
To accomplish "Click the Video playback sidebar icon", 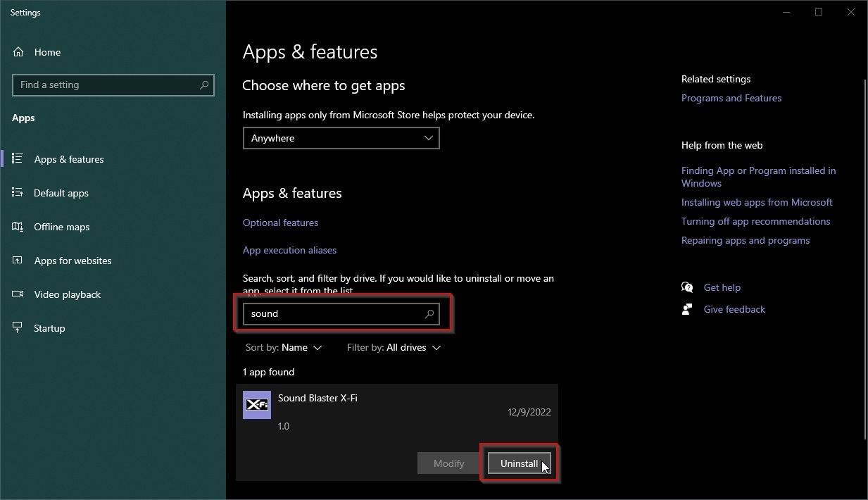I will [18, 294].
